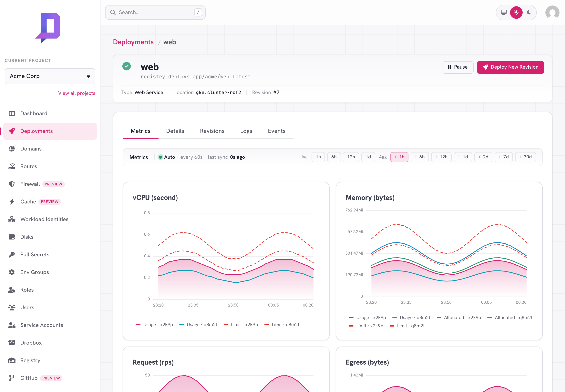Toggle Memory Allocated q8m2t legend swatch

click(489, 318)
